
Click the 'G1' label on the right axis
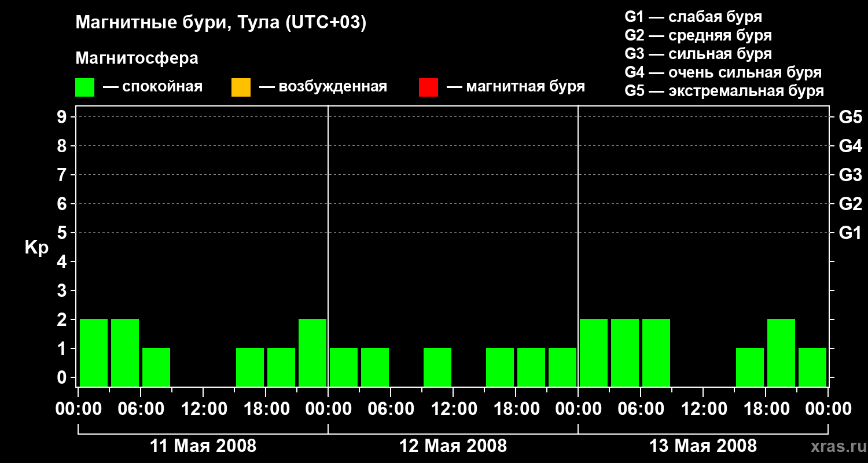(x=851, y=233)
